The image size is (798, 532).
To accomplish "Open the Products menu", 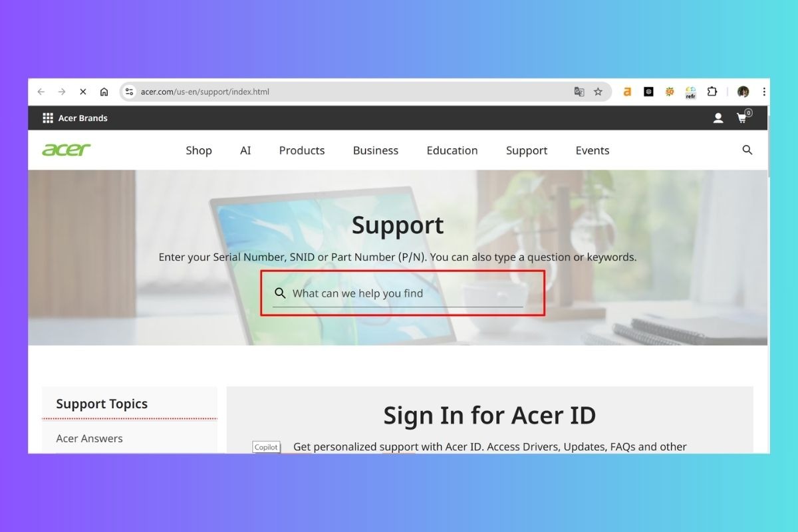I will pos(302,150).
